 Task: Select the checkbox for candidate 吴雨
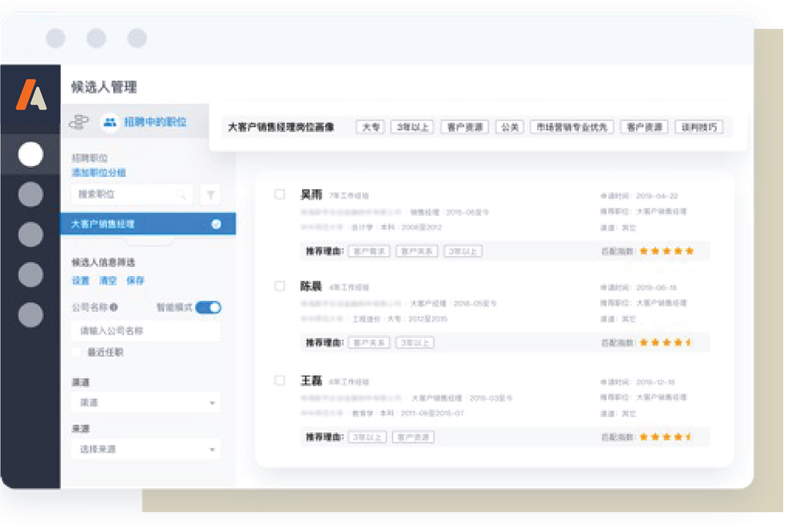(280, 195)
